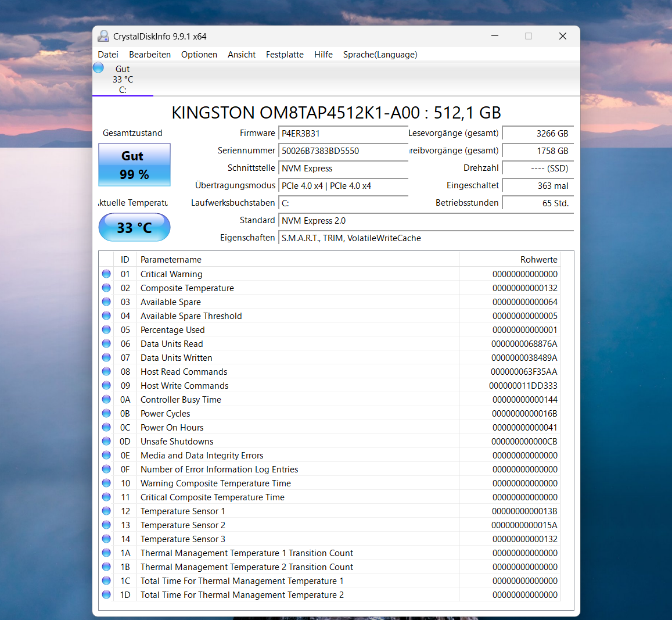Click the status orb for Available Spare row 03
The width and height of the screenshot is (672, 620).
click(106, 302)
